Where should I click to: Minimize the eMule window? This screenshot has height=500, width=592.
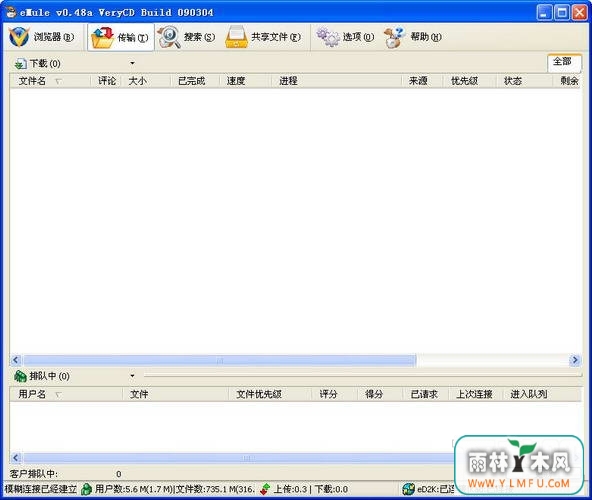544,12
